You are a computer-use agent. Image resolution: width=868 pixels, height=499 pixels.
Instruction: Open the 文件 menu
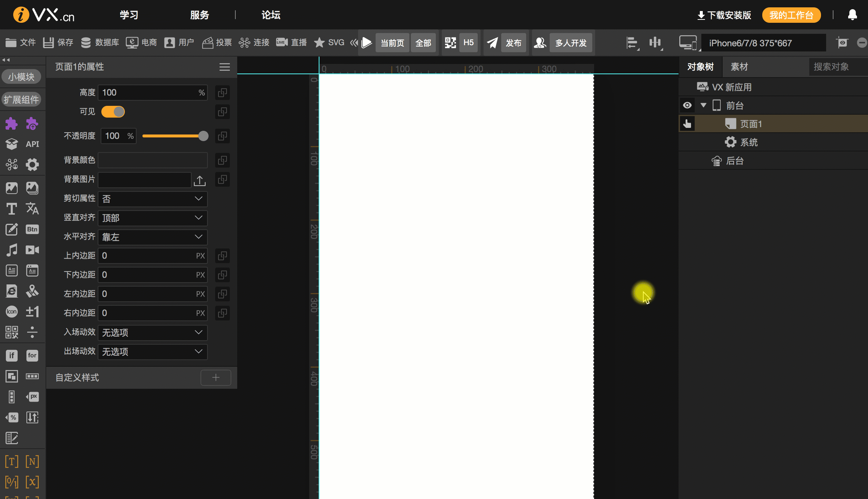point(21,43)
